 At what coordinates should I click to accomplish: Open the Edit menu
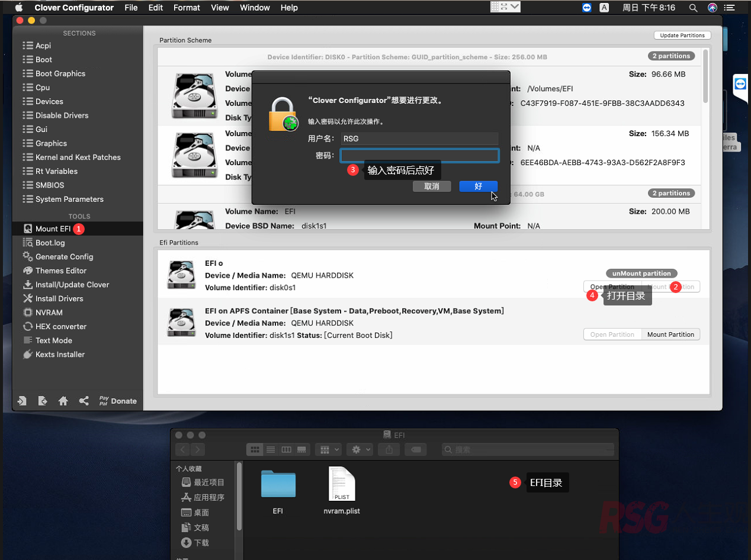156,8
